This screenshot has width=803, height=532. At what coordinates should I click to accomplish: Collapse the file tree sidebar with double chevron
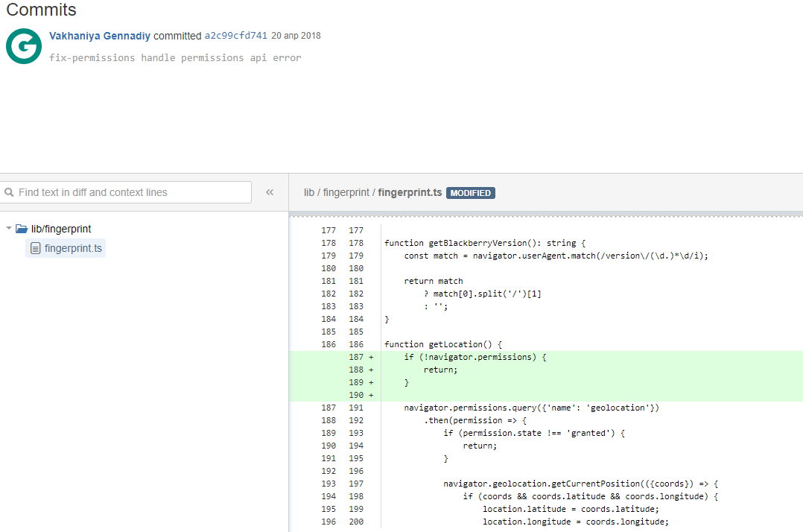click(270, 192)
